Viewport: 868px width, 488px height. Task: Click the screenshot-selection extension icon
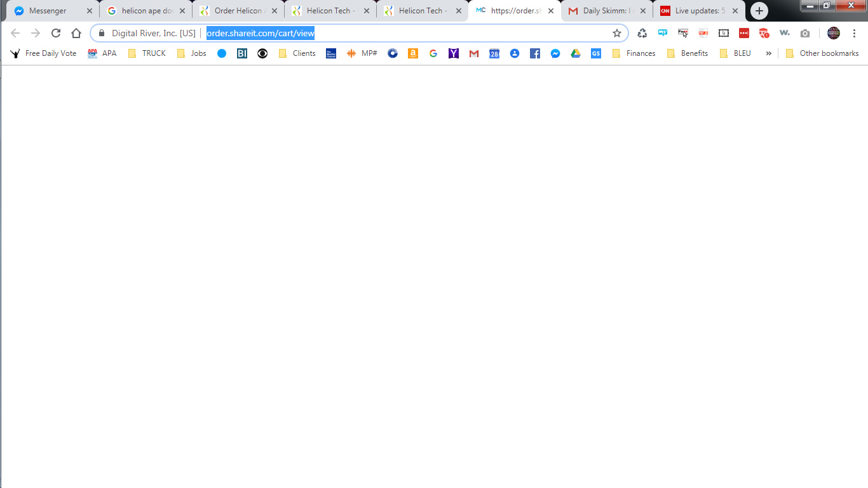(723, 33)
